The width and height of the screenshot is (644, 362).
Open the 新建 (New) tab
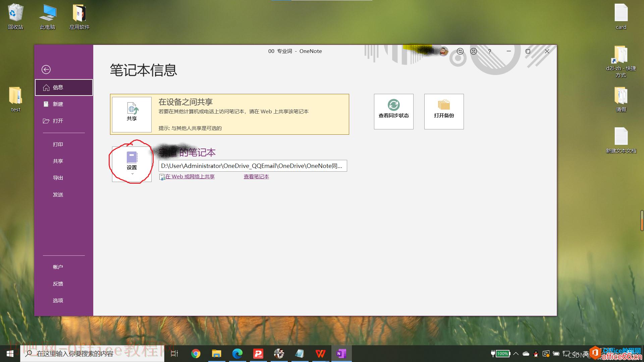point(64,104)
